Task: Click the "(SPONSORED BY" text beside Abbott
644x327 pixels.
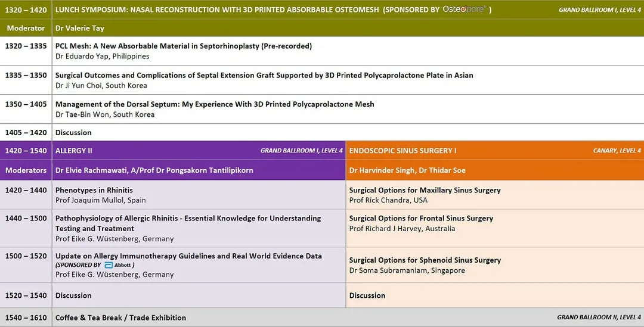Action: [78, 265]
